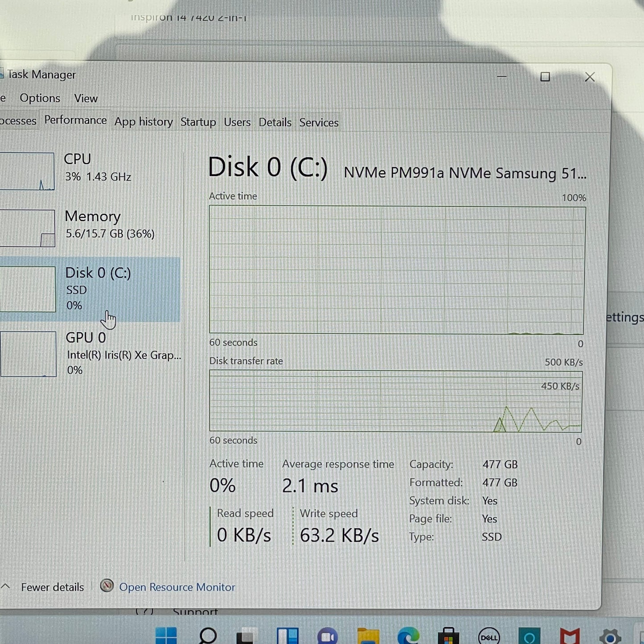
Task: Select the CPU performance entry
Action: coord(89,171)
